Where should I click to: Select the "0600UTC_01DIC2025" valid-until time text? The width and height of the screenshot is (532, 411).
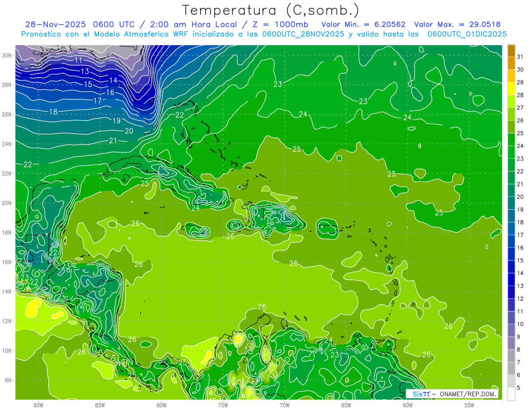[x=467, y=34]
